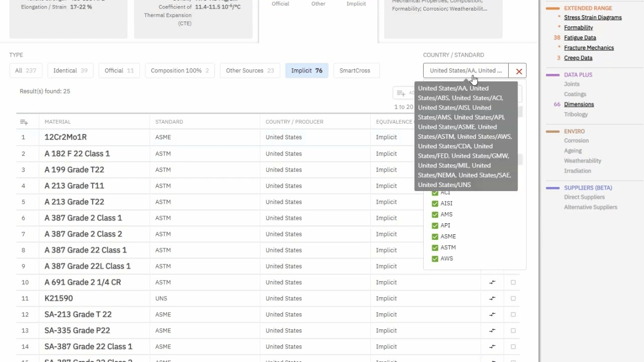This screenshot has height=362, width=644.
Task: Choose the SmartCross filter tab
Action: click(x=355, y=71)
